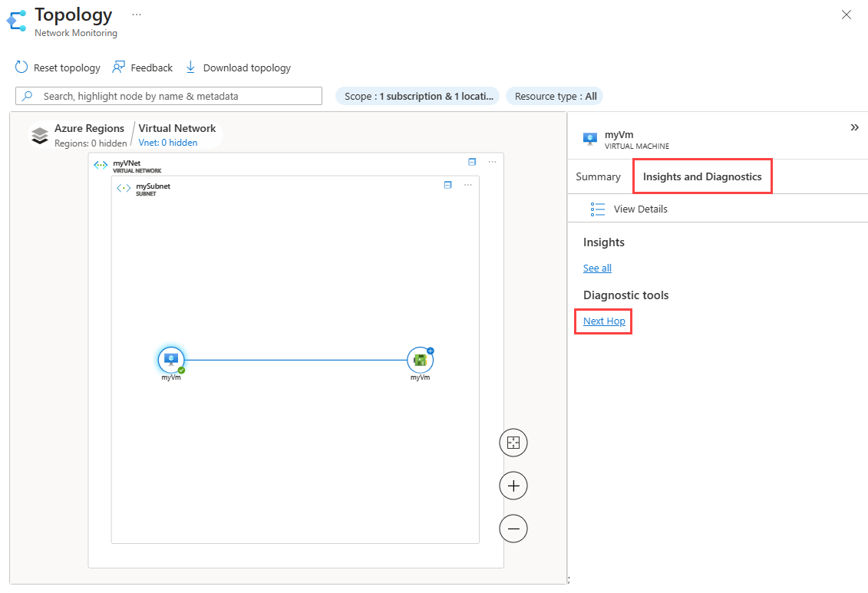Click the search magnifier icon
Screen dimensions: 868x593
(27, 96)
